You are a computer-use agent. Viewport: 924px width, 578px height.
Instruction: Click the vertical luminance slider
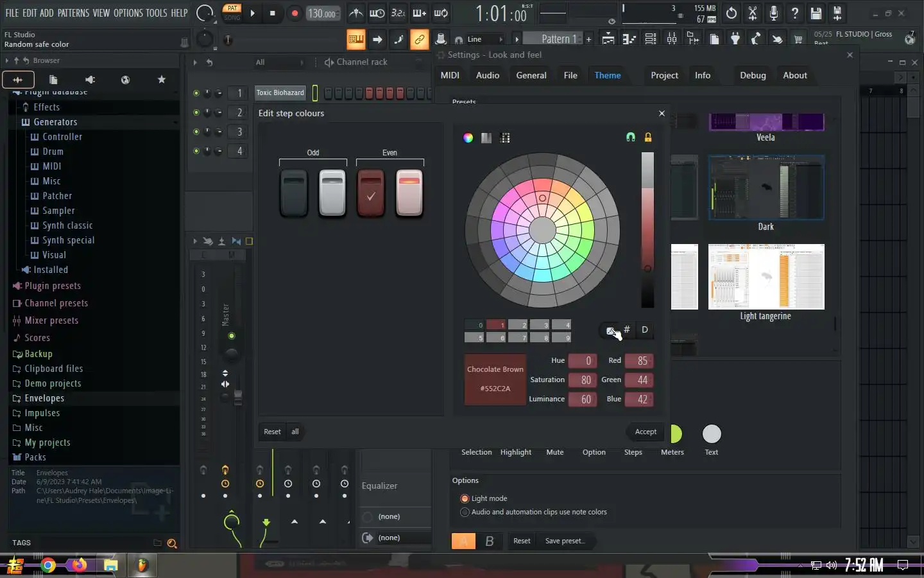coord(647,230)
